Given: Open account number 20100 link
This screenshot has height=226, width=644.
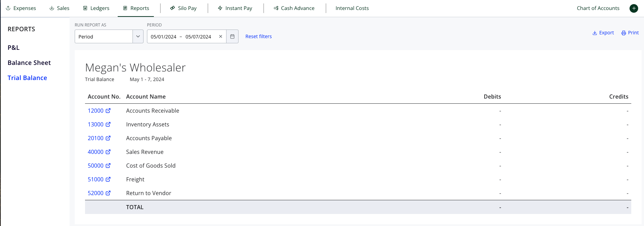Looking at the screenshot, I should [95, 138].
